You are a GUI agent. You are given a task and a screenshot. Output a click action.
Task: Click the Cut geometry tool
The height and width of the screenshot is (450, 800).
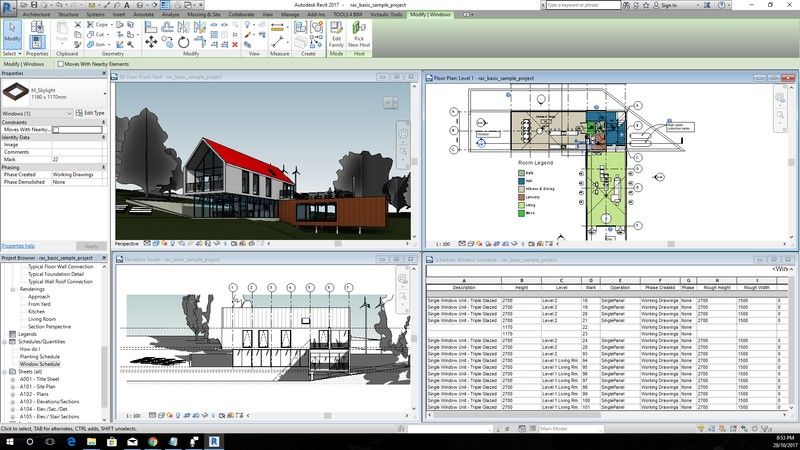pos(96,34)
